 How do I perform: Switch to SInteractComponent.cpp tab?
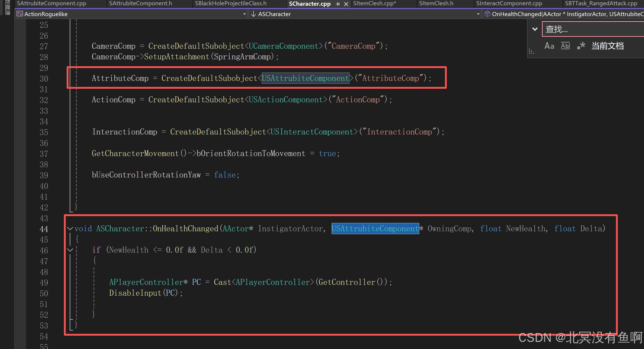509,3
